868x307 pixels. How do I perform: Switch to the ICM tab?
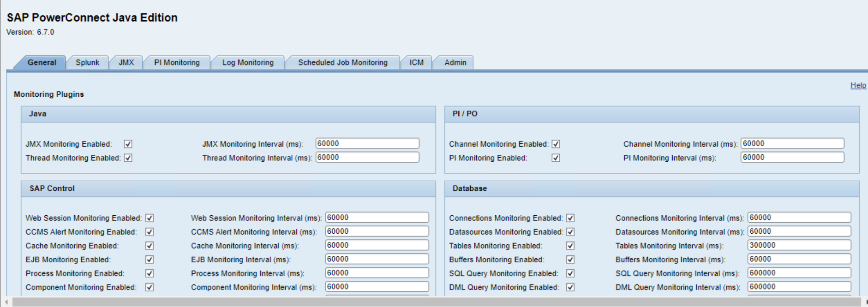click(416, 63)
